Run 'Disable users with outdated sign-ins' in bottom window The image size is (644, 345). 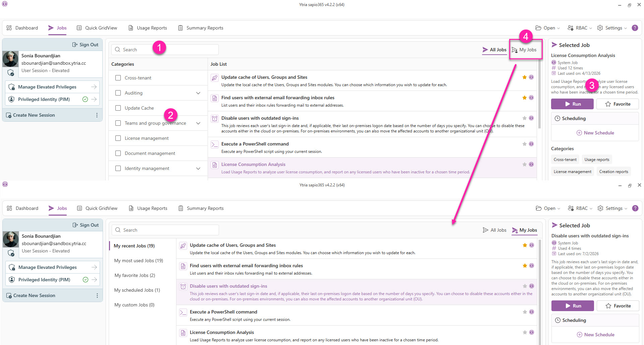click(573, 306)
